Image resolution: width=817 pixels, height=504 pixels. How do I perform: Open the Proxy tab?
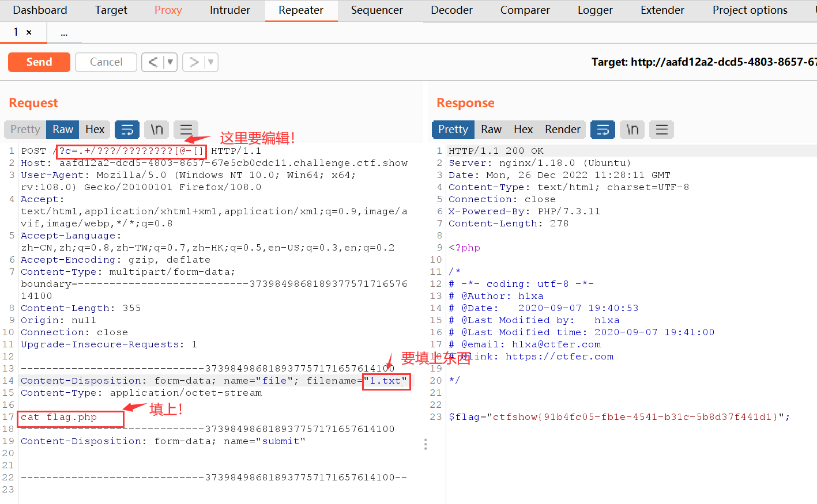point(168,10)
